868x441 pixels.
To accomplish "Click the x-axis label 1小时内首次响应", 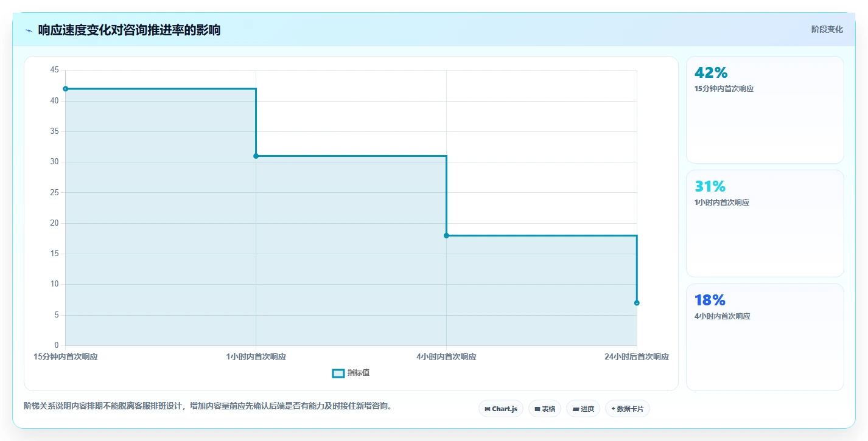I will [x=256, y=357].
